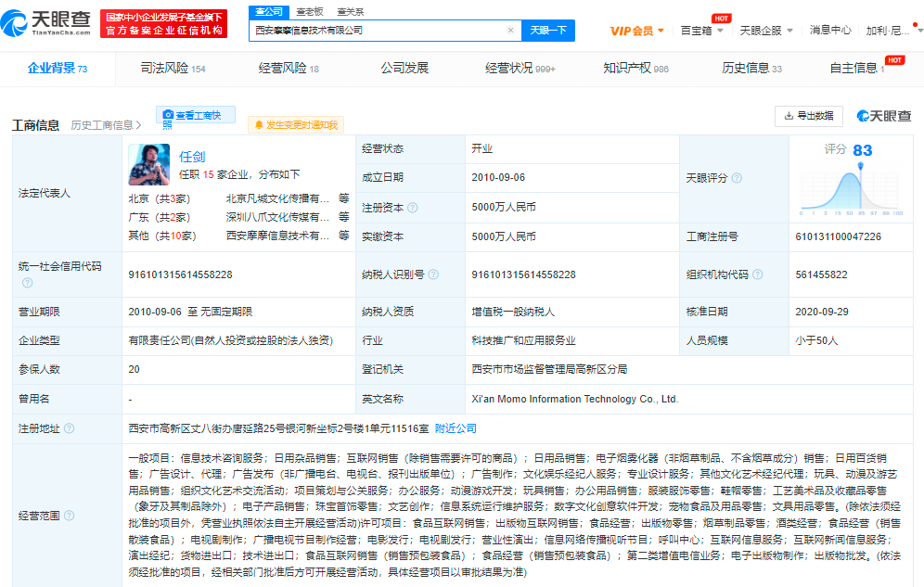Click the 附近公司 link
The image size is (924, 587).
click(x=456, y=428)
